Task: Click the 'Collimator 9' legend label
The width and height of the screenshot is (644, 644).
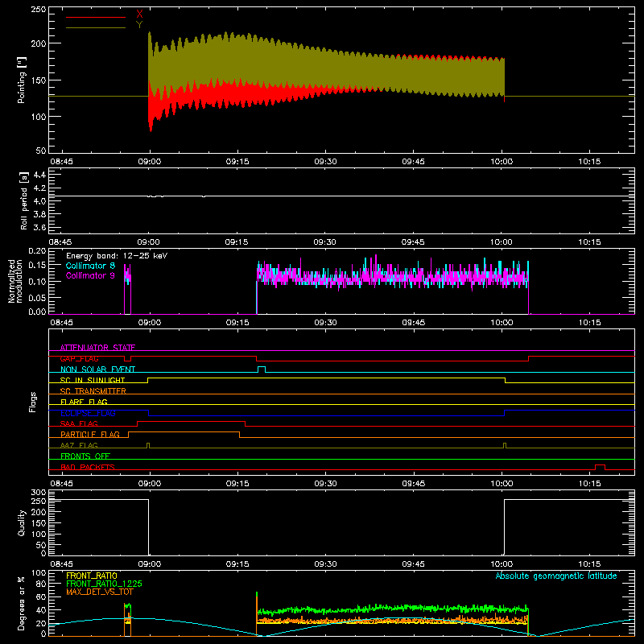Action: (x=90, y=275)
